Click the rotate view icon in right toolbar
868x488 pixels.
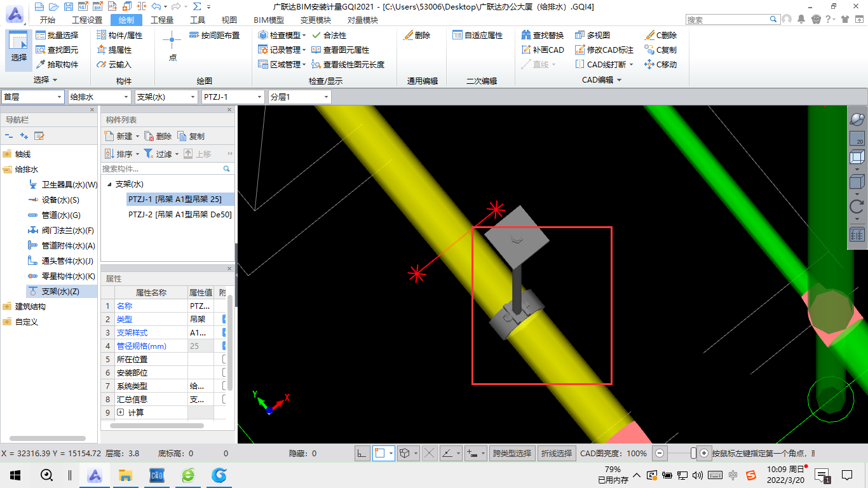click(x=857, y=206)
